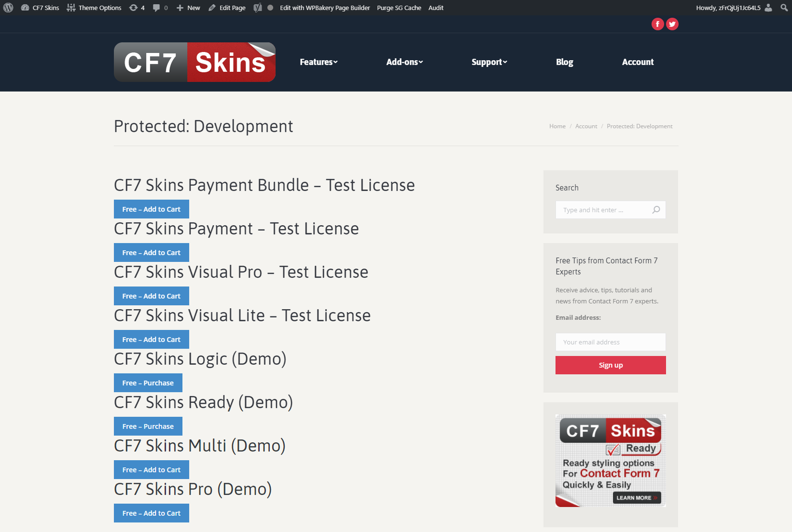Image resolution: width=792 pixels, height=532 pixels.
Task: Open the Facebook social icon
Action: (x=657, y=24)
